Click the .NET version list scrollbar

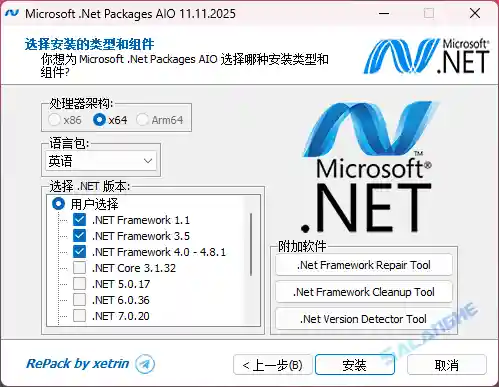coord(251,245)
